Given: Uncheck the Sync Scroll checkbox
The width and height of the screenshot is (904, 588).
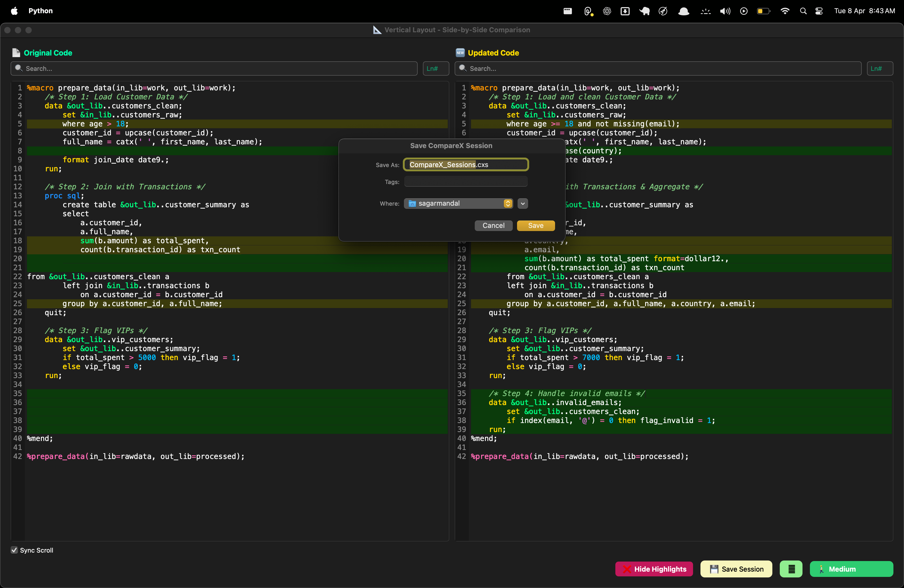Looking at the screenshot, I should [15, 550].
